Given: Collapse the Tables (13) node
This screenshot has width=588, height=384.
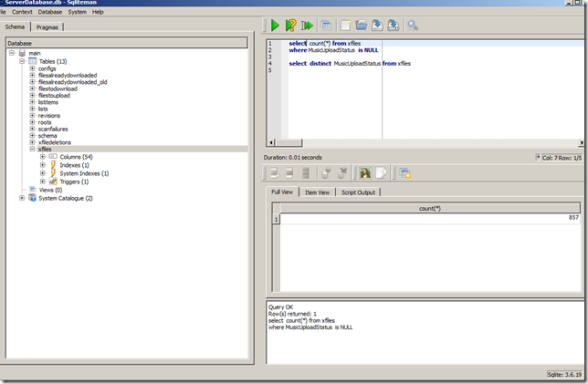Looking at the screenshot, I should (x=22, y=61).
